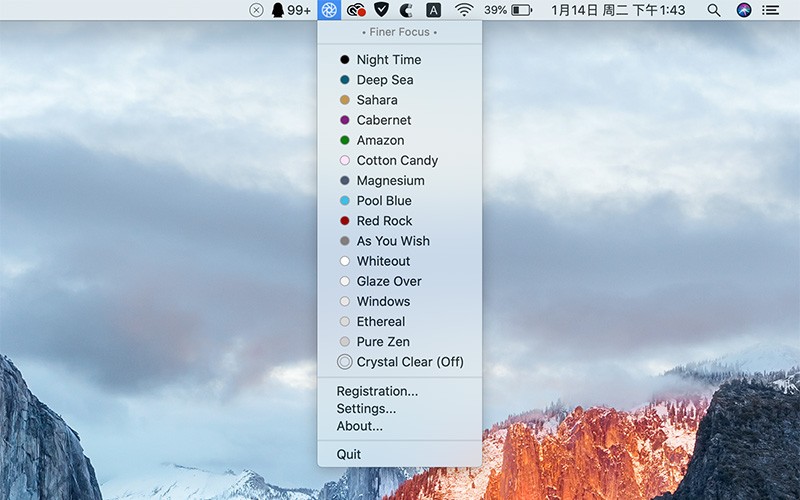The image size is (800, 500).
Task: Click the gray As You Wish dot
Action: [x=345, y=241]
